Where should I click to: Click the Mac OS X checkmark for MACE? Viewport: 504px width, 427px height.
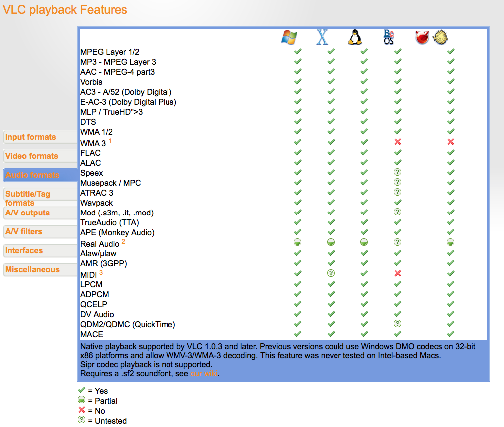click(x=331, y=334)
